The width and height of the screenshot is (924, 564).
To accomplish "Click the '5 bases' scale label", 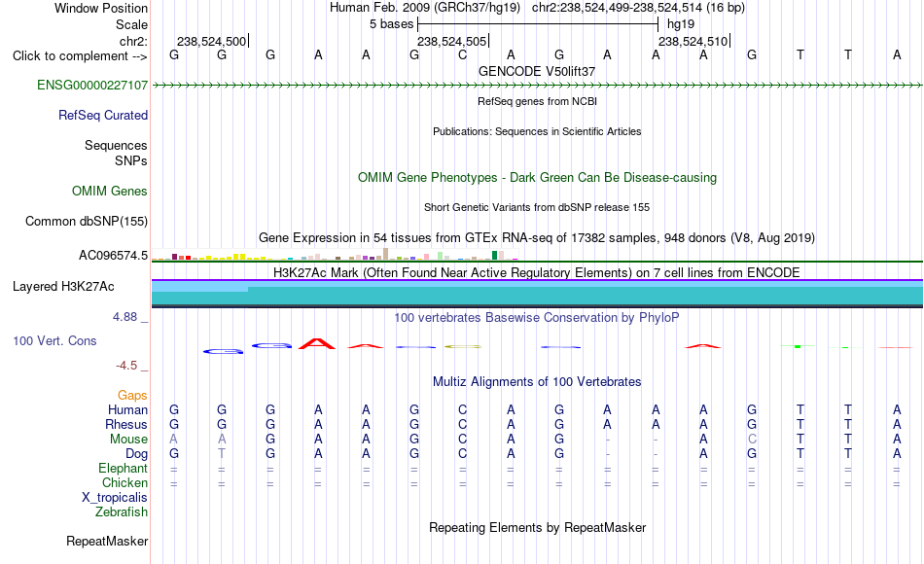I will (x=391, y=24).
